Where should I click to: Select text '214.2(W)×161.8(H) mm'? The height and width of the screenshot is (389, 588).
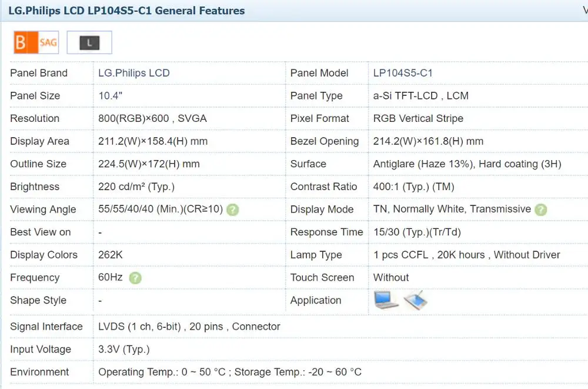(428, 141)
